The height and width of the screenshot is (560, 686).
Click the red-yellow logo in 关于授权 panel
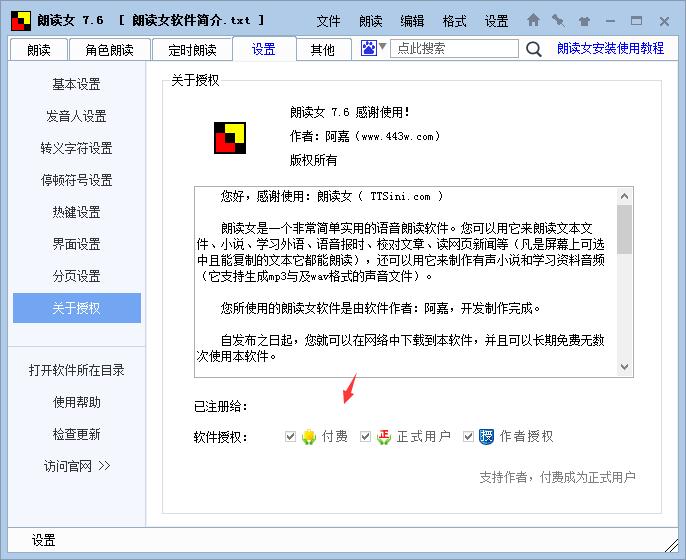[x=230, y=138]
